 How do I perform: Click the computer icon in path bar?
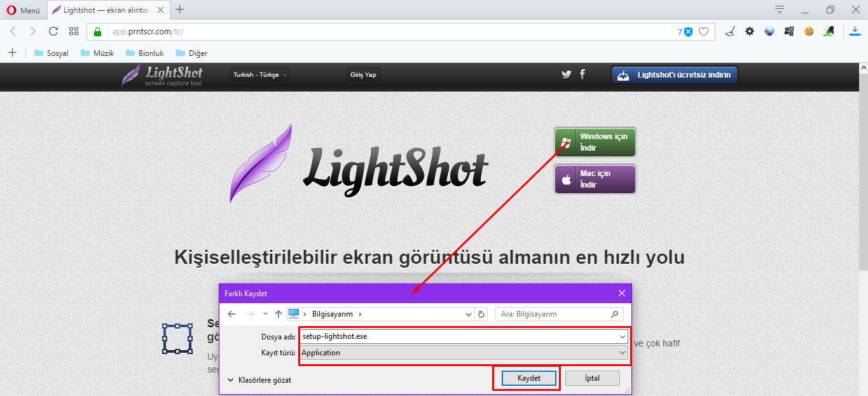[294, 313]
